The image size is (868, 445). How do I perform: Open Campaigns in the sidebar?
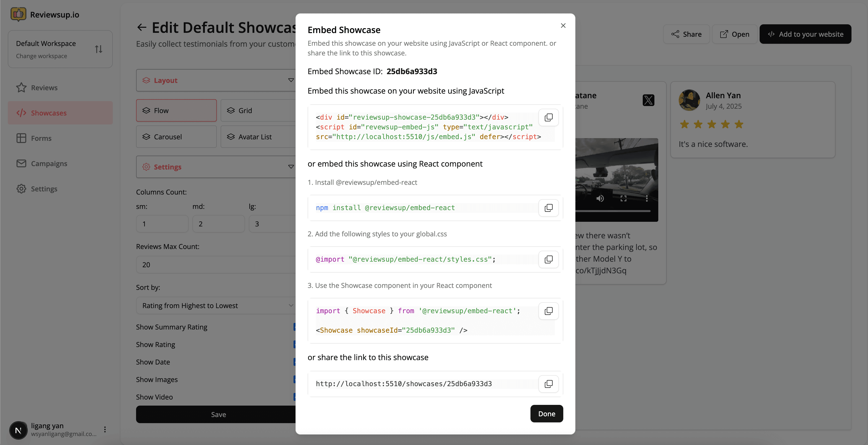click(x=60, y=163)
